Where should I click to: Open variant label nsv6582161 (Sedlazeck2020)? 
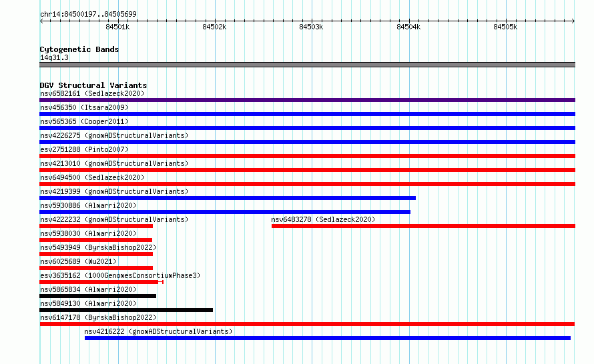(92, 93)
